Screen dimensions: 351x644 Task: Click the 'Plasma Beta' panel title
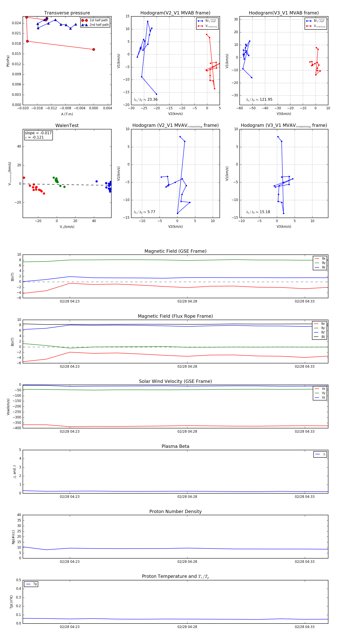(175, 447)
